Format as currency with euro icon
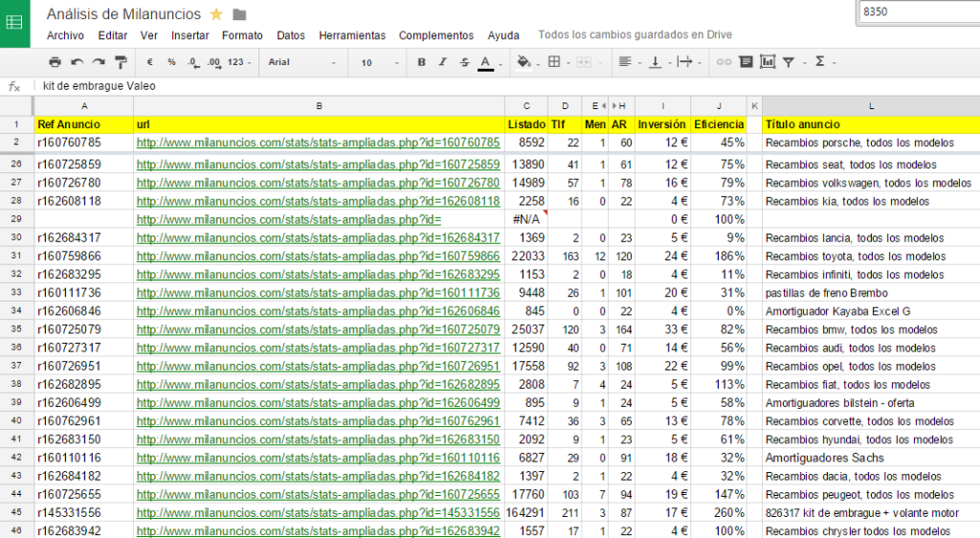 [x=149, y=62]
